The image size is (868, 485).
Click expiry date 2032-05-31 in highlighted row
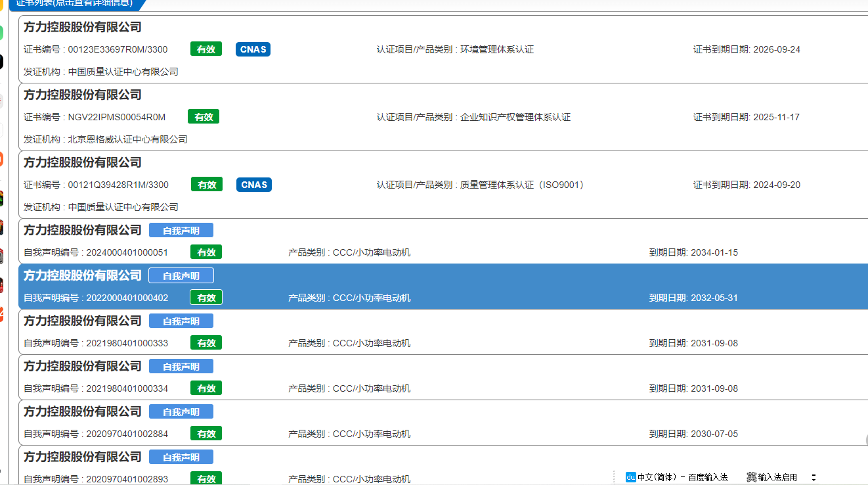714,298
